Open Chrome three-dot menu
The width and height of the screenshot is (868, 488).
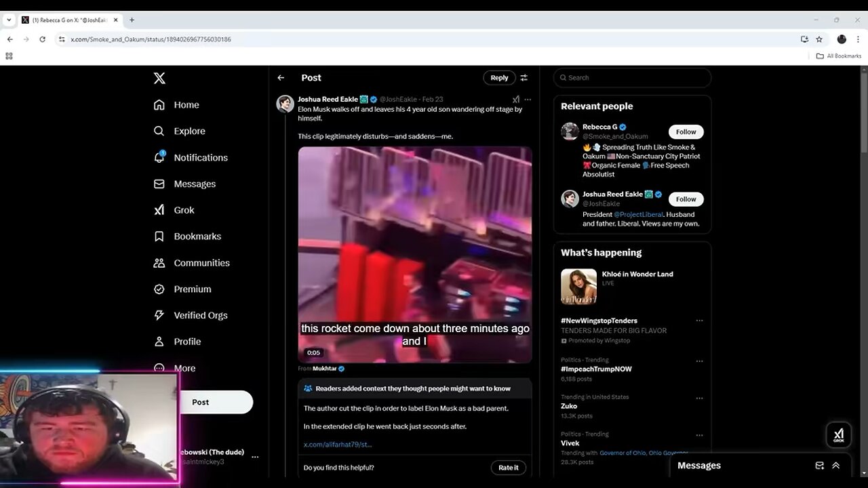coord(858,39)
